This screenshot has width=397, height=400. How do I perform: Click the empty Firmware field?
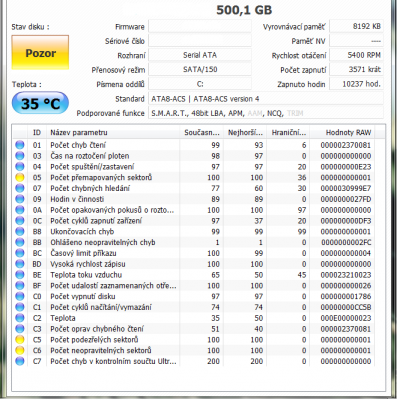point(200,26)
